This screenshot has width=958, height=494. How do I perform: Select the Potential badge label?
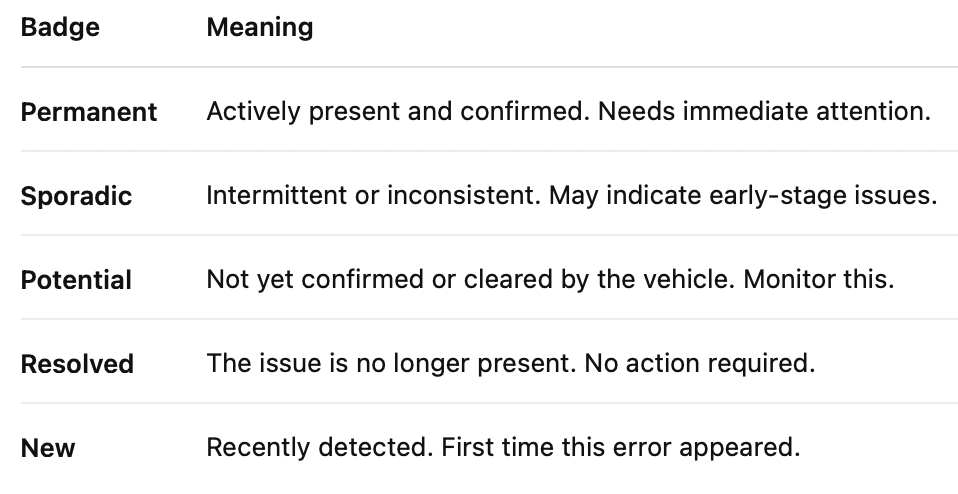tap(76, 280)
